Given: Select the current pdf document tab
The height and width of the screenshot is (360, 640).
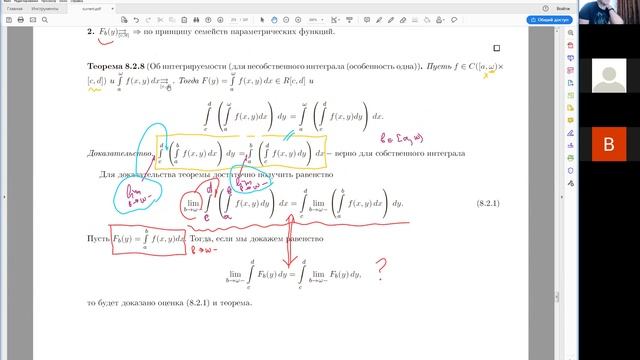Looking at the screenshot, I should click(x=91, y=9).
